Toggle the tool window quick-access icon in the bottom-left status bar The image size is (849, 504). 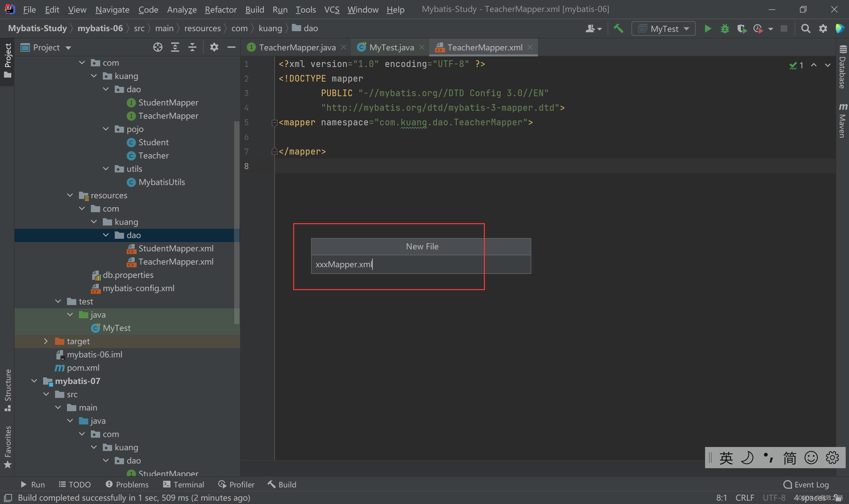[8, 498]
